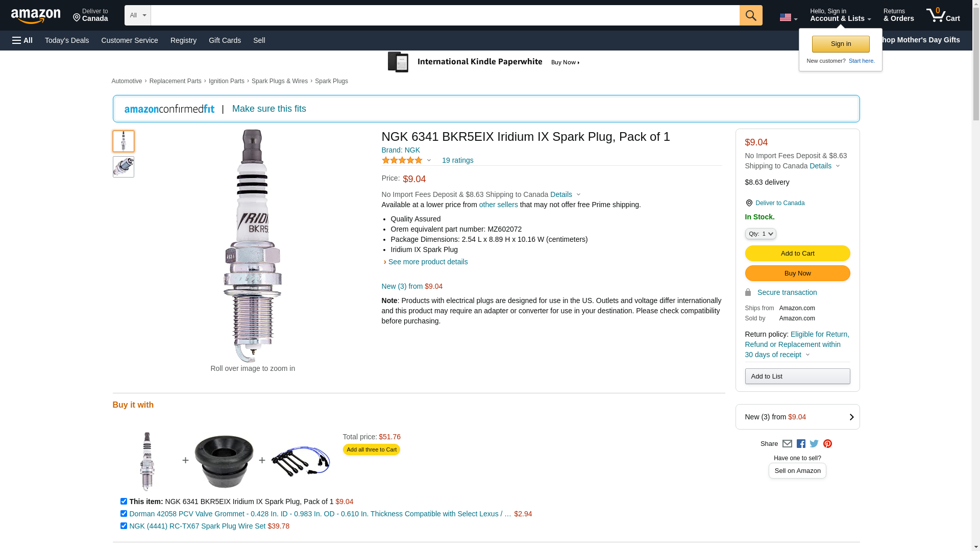Pin the product on Pinterest
This screenshot has width=980, height=551.
[x=827, y=444]
